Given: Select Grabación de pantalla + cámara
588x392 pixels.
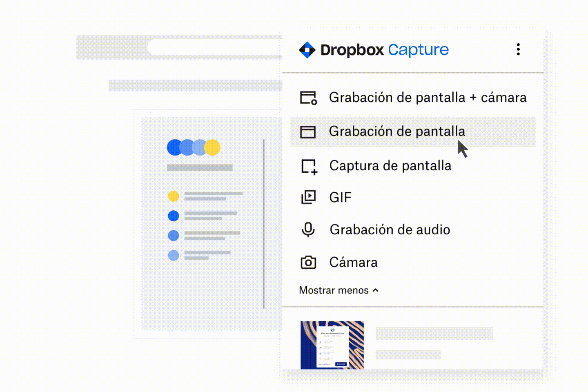Looking at the screenshot, I should point(428,98).
